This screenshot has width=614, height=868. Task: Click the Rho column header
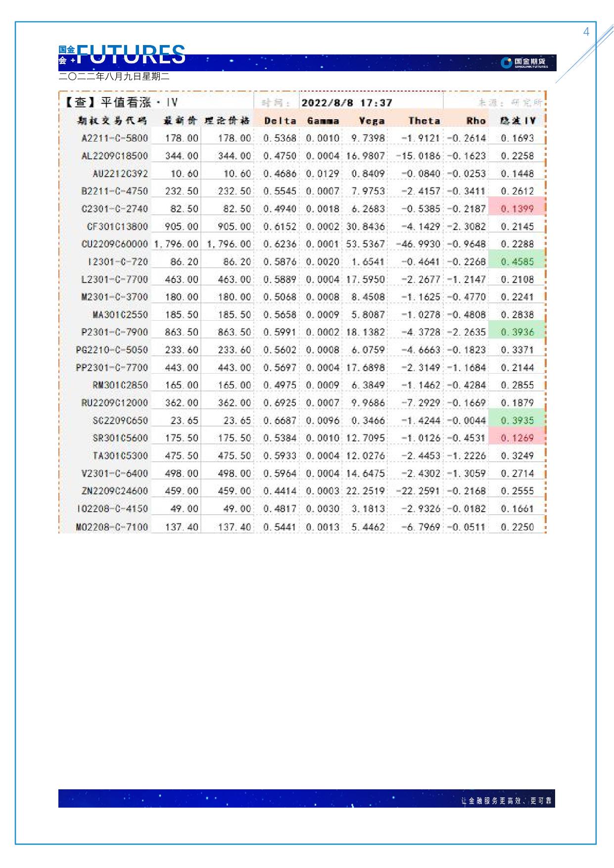[476, 121]
